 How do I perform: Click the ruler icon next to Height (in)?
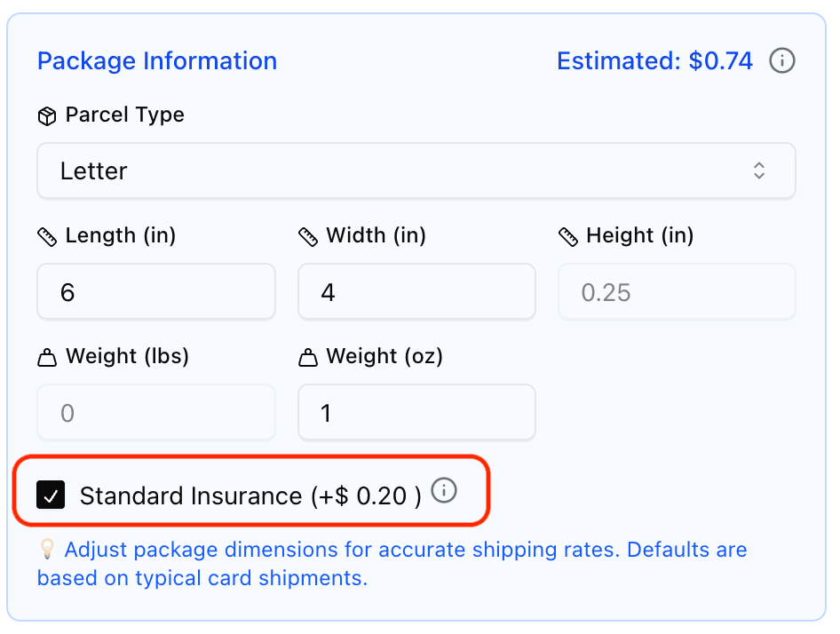point(567,235)
